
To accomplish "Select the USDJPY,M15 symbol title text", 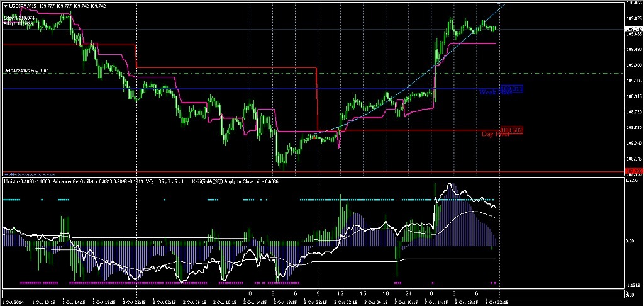I will 23,6.
